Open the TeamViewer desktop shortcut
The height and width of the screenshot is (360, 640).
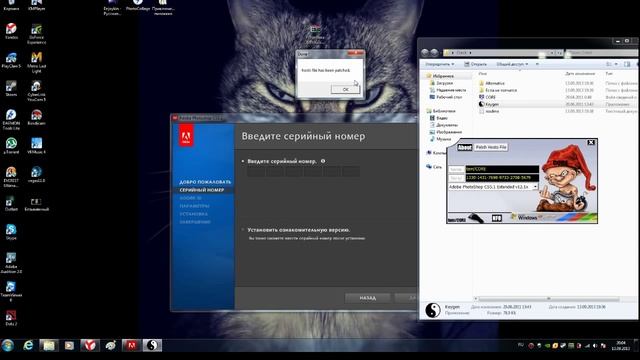click(x=11, y=291)
